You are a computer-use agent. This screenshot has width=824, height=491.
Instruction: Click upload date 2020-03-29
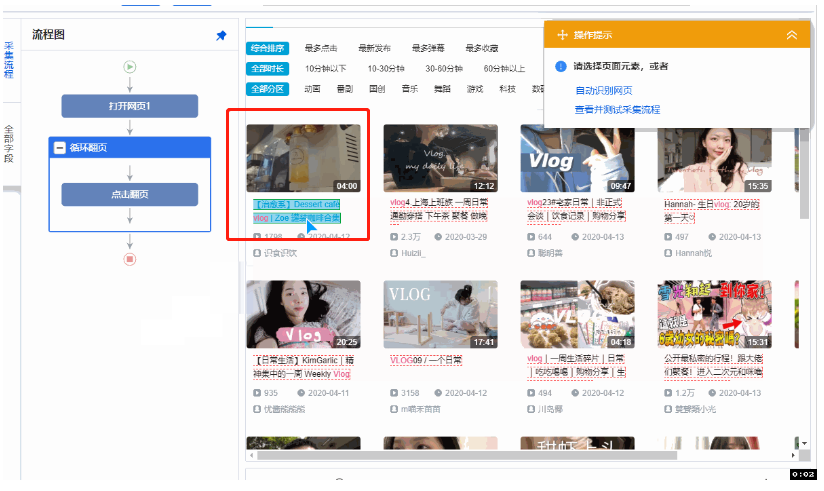pos(466,237)
